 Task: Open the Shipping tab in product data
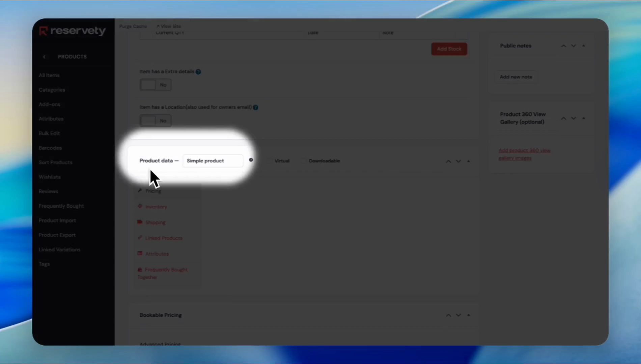pyautogui.click(x=155, y=222)
